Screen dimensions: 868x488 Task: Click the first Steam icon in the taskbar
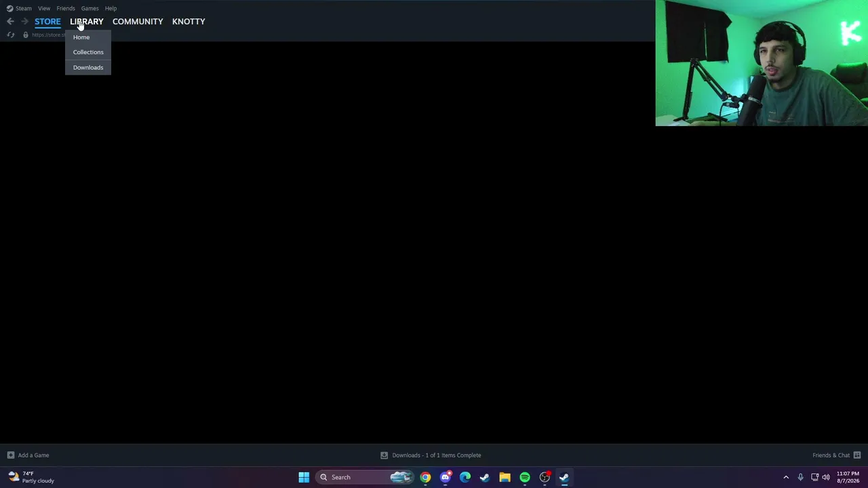(x=485, y=477)
